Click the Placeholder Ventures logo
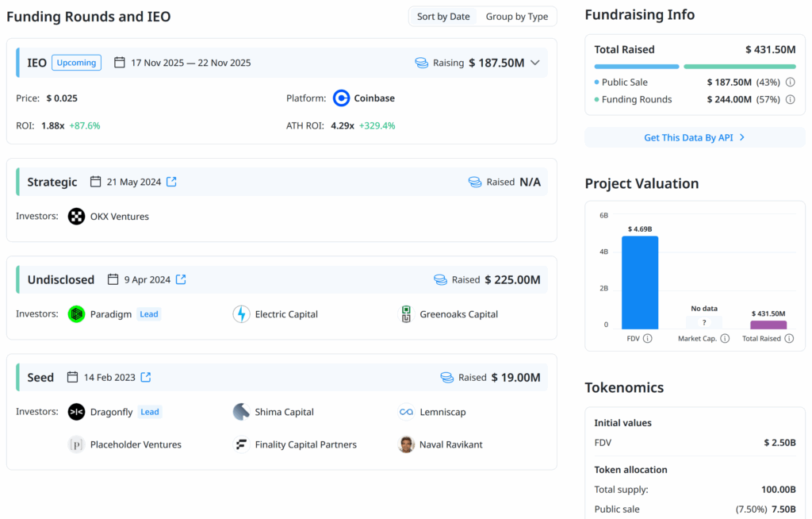 76,444
